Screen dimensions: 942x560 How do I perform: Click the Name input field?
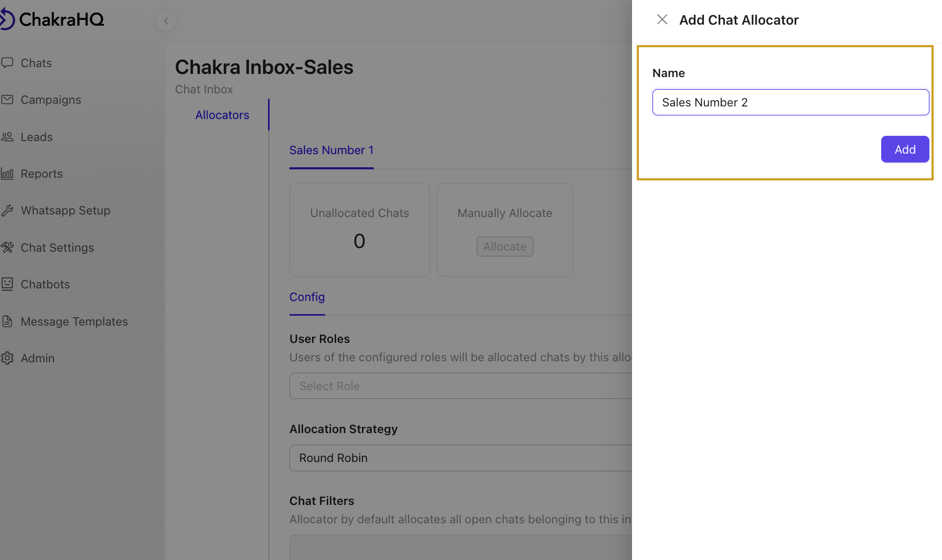point(790,102)
